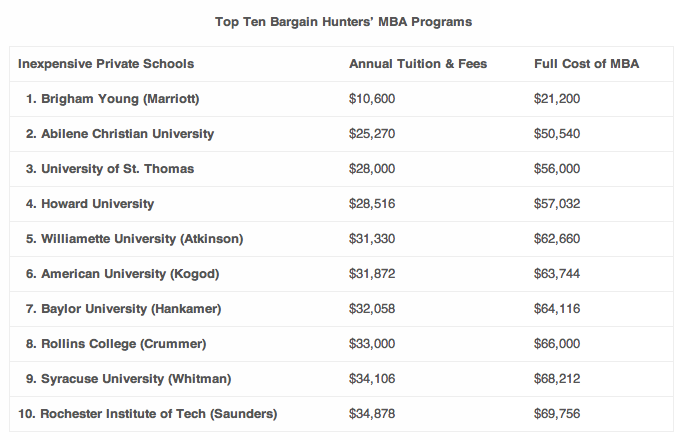Click the 'Annual Tuition & Fees' column header
This screenshot has height=440, width=680.
[418, 64]
